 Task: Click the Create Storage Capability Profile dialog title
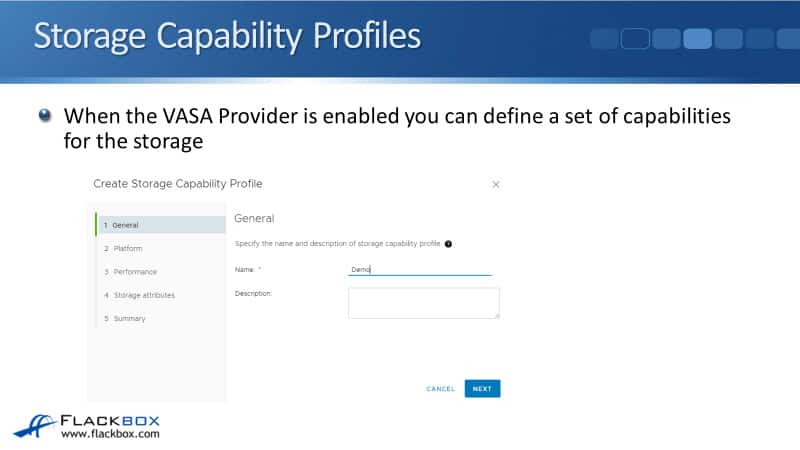point(178,184)
